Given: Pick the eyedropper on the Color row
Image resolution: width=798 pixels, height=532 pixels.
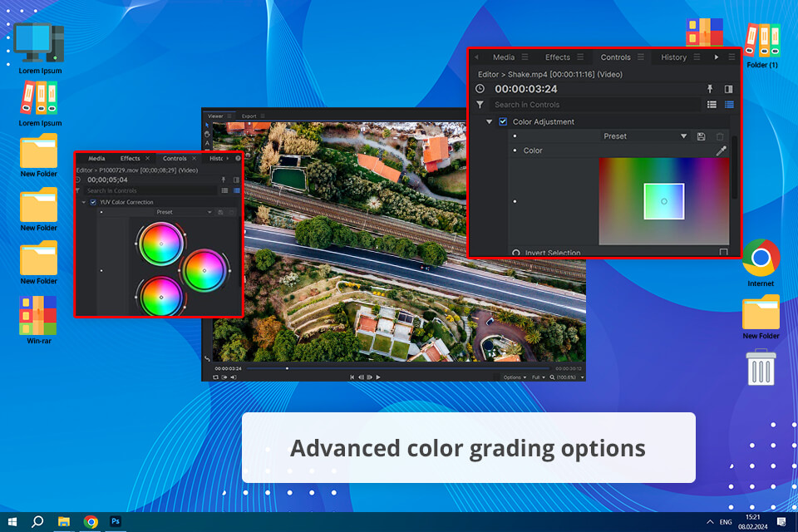Looking at the screenshot, I should (x=722, y=150).
